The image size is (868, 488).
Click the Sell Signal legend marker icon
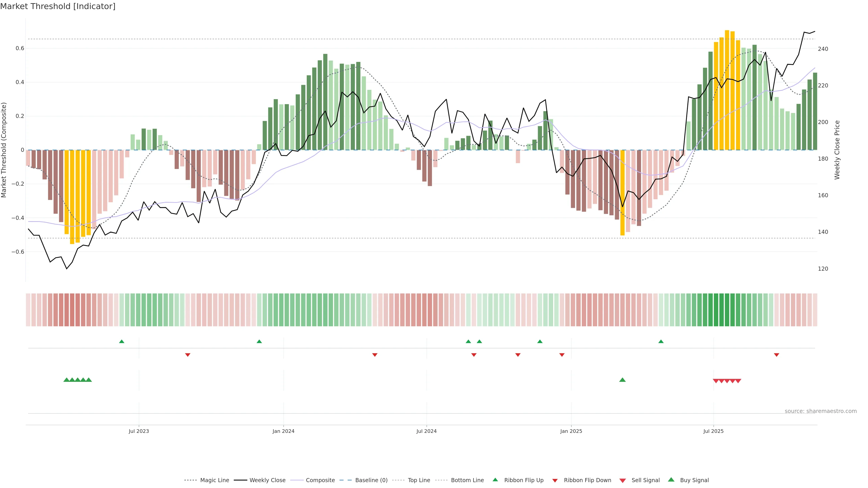pyautogui.click(x=623, y=481)
